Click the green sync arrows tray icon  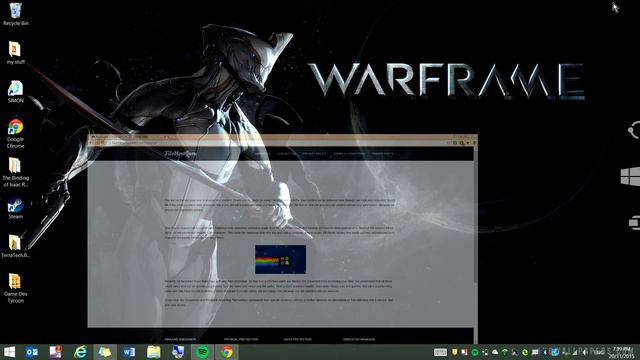pos(525,352)
